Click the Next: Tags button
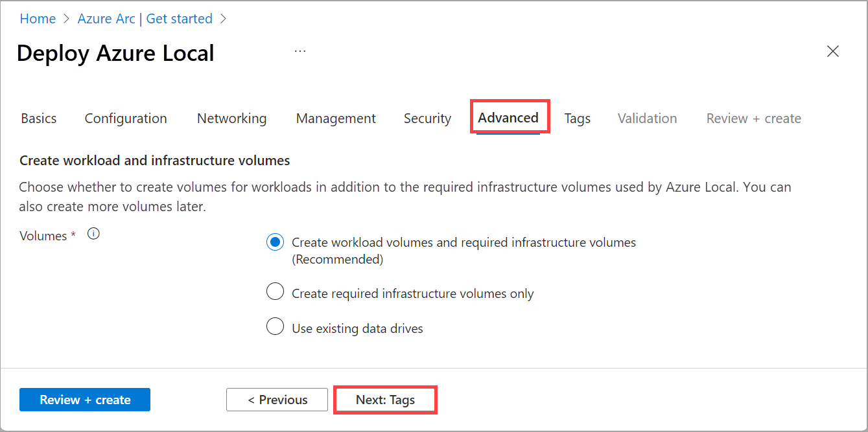 pos(385,400)
